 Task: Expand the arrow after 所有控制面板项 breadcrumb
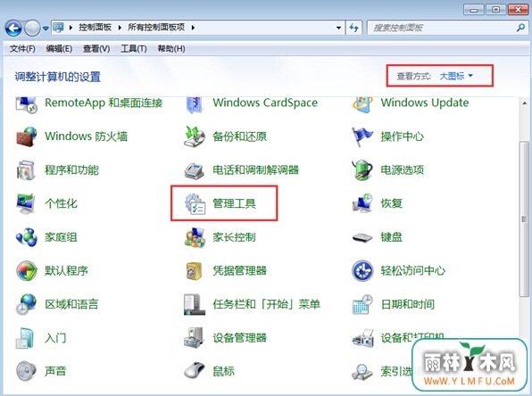[x=193, y=28]
